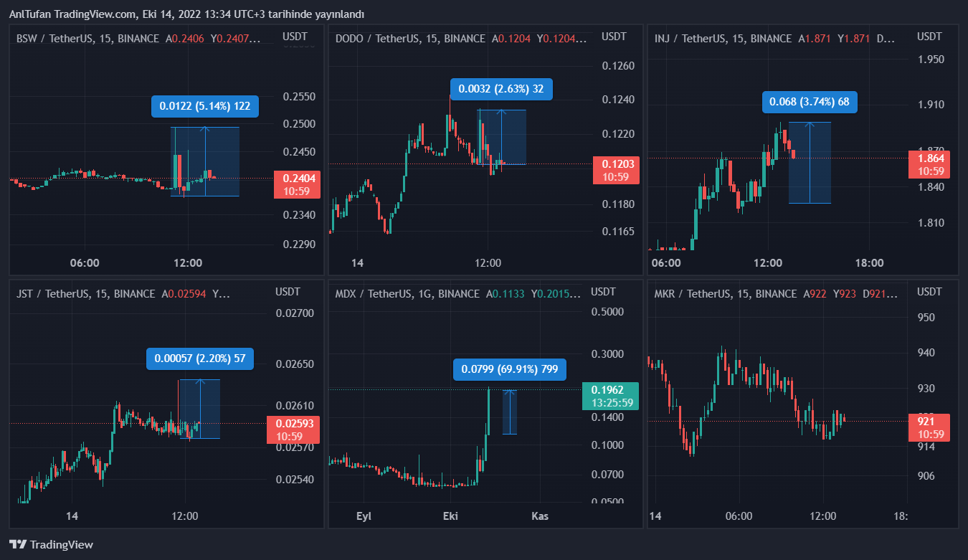Click the 3.74% measurement label on INJ
968x560 pixels.
tap(809, 102)
